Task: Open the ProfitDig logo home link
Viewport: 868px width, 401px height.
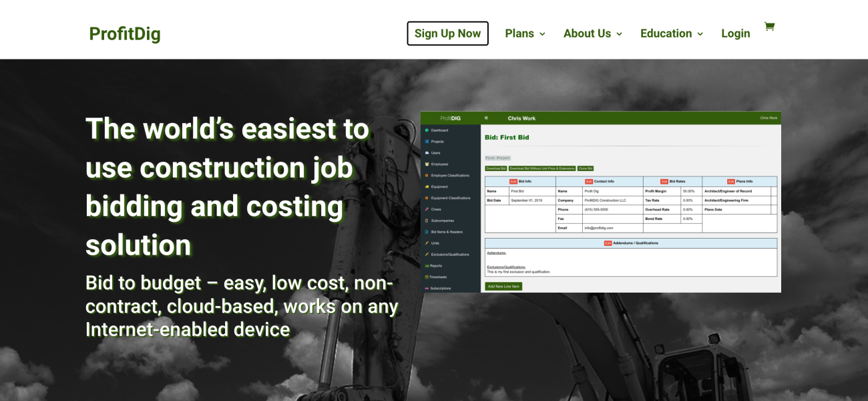Action: pos(125,33)
